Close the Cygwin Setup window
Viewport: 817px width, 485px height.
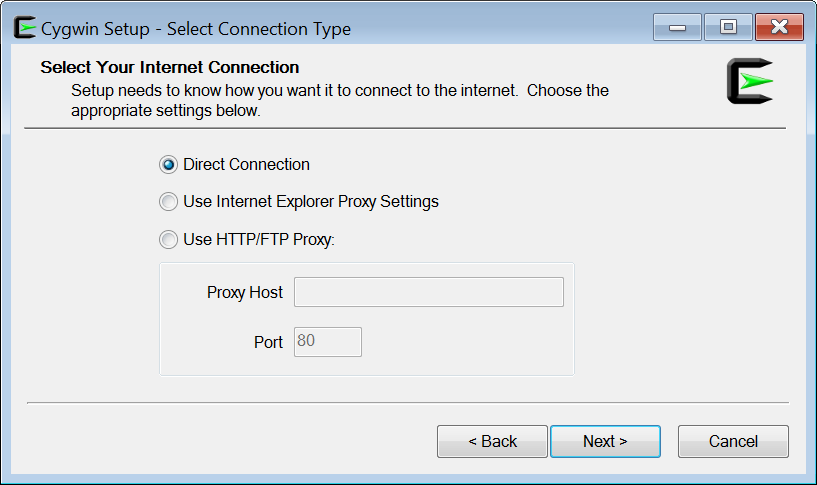pos(779,27)
